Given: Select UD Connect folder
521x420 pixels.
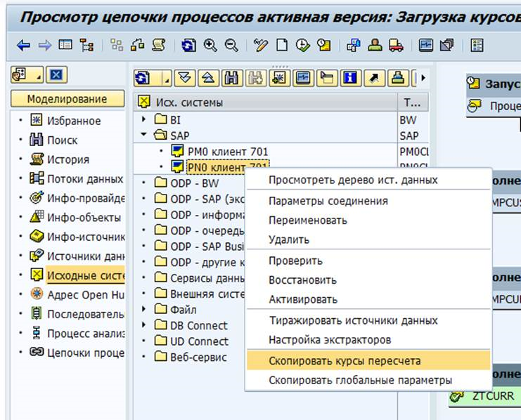Looking at the screenshot, I should (x=199, y=341).
